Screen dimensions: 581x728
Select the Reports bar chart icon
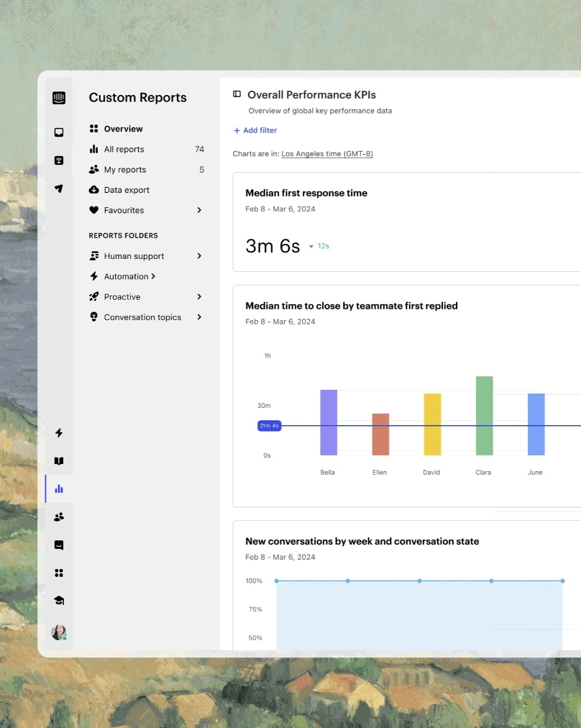pyautogui.click(x=59, y=489)
